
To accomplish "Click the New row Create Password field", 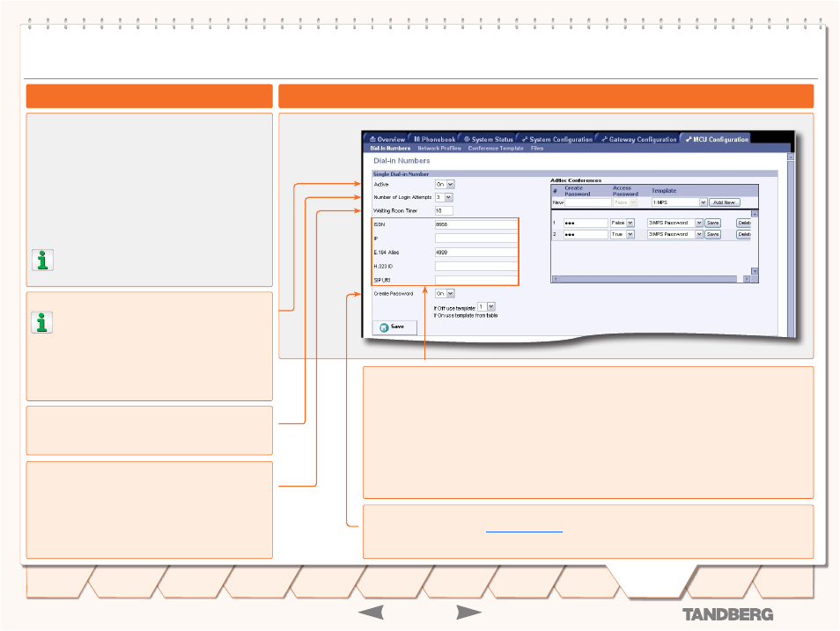I will [x=587, y=202].
